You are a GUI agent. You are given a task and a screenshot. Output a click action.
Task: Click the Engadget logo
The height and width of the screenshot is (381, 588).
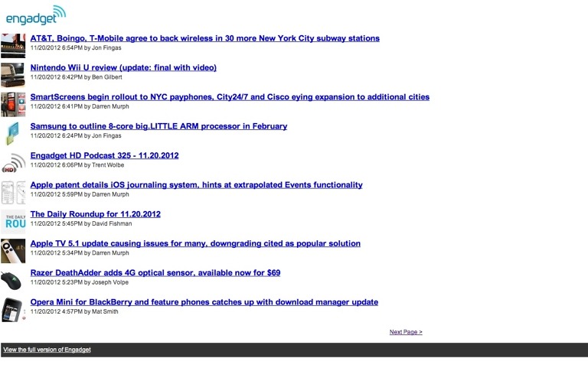point(36,15)
